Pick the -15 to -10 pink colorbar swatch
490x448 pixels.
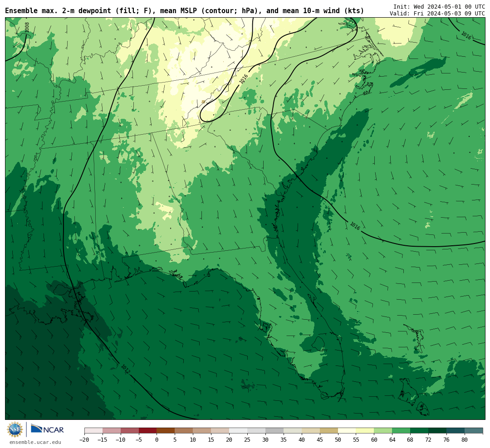(112, 431)
